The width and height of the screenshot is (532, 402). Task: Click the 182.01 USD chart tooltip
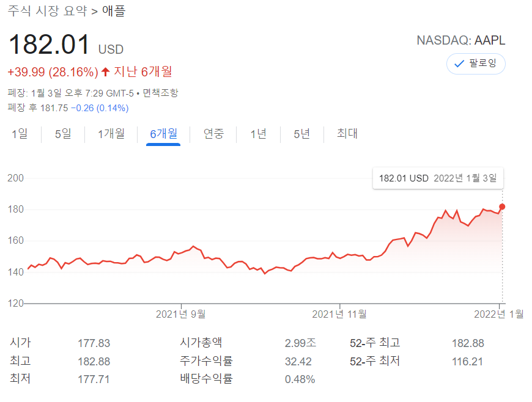pos(438,178)
